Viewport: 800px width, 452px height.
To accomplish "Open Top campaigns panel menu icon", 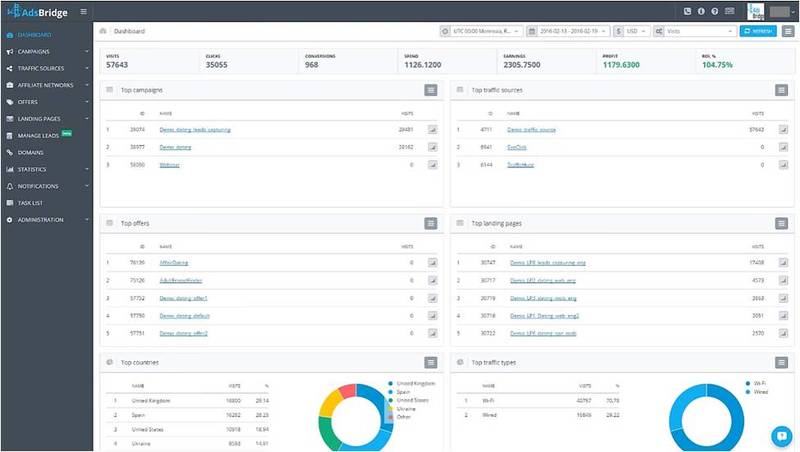I will click(x=431, y=90).
